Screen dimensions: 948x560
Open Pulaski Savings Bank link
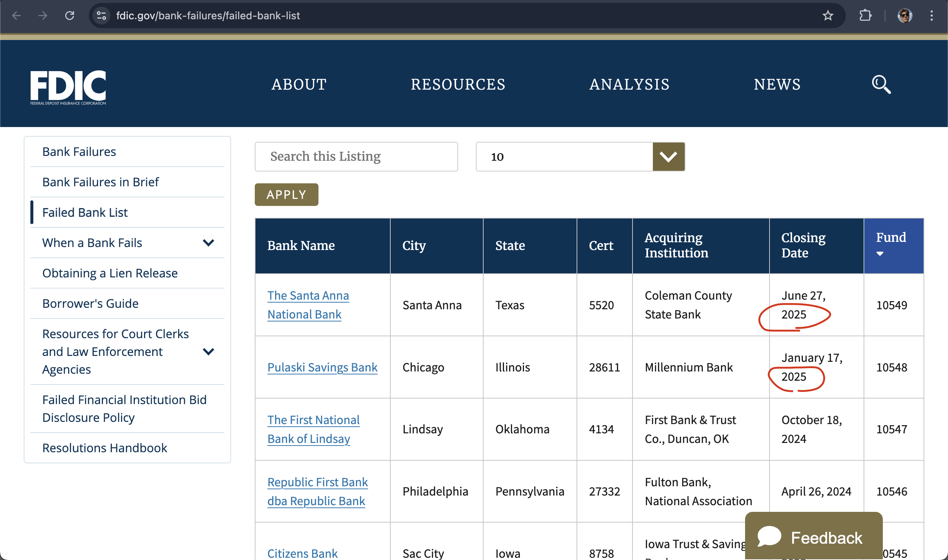coord(323,367)
